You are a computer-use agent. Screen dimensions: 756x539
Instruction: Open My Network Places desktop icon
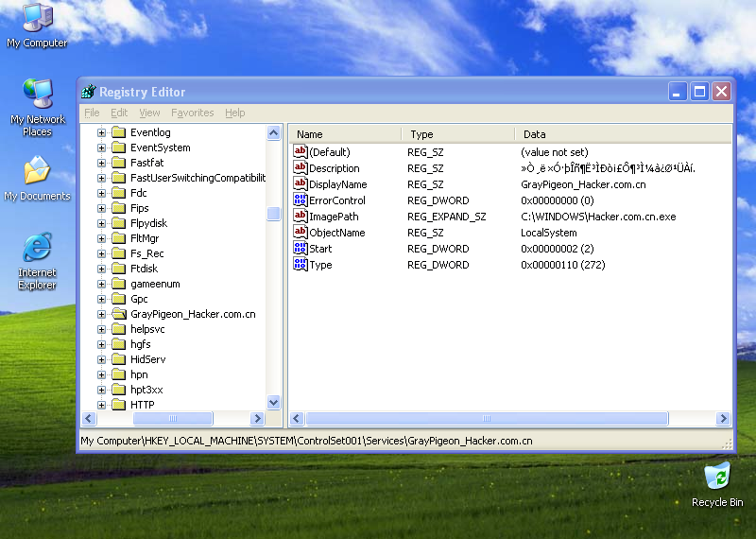pyautogui.click(x=37, y=107)
